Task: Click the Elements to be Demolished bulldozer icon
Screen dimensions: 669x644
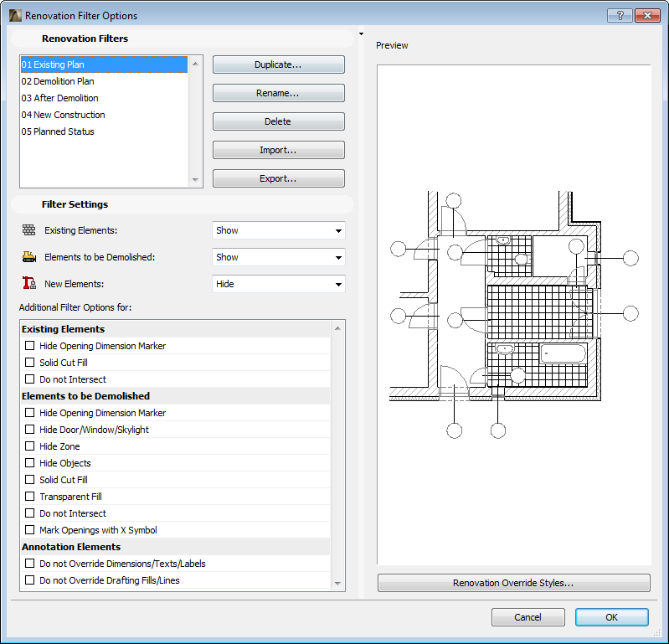Action: pos(29,257)
